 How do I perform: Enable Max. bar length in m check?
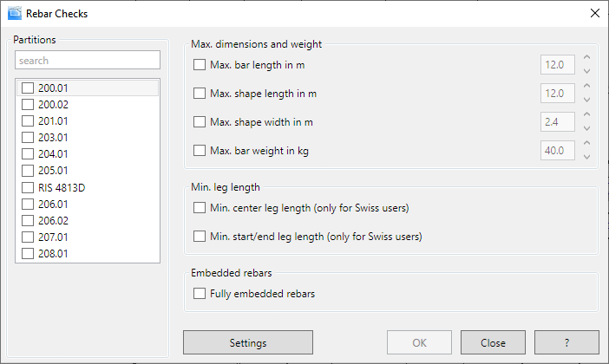tap(200, 65)
